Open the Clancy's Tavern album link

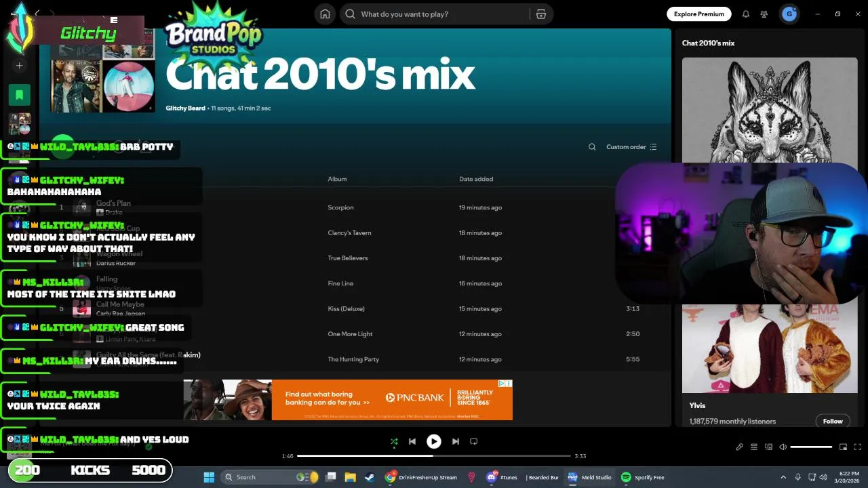point(349,232)
